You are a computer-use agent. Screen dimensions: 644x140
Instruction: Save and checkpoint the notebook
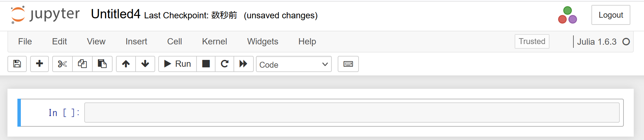[17, 64]
